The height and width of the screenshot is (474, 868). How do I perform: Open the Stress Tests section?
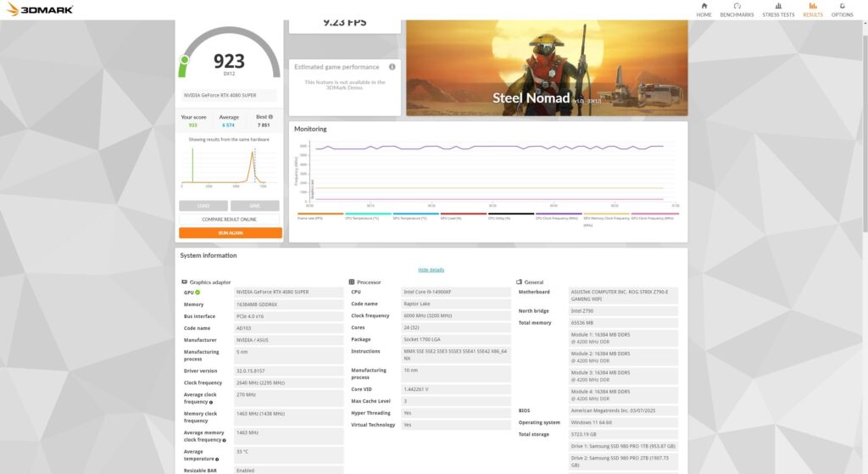pyautogui.click(x=778, y=9)
